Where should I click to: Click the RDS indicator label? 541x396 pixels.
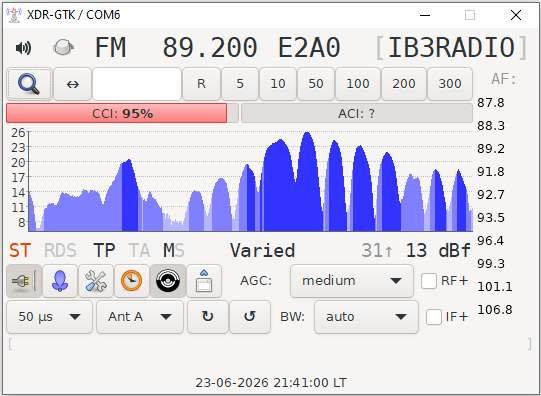pyautogui.click(x=60, y=251)
